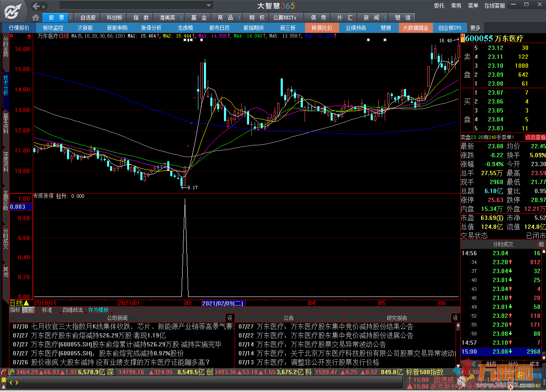Go back with the left arrow button

tap(37, 6)
